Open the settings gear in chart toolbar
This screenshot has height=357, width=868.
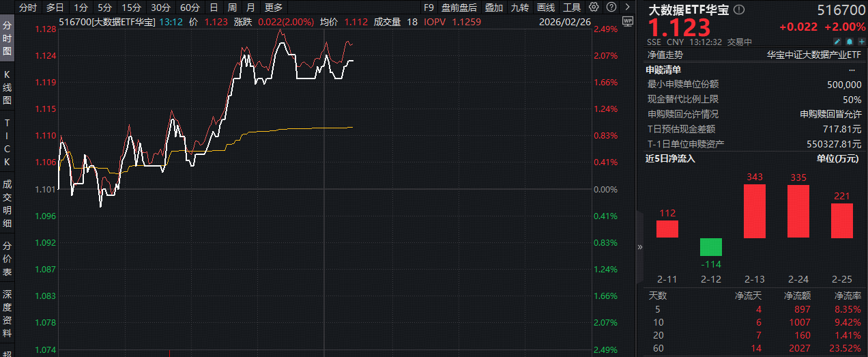pos(593,8)
